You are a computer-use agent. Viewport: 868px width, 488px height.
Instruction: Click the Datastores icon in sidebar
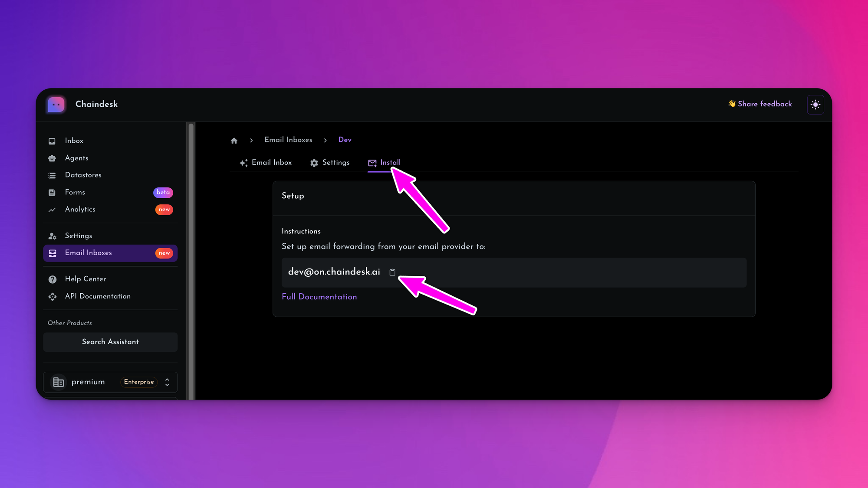(x=53, y=174)
